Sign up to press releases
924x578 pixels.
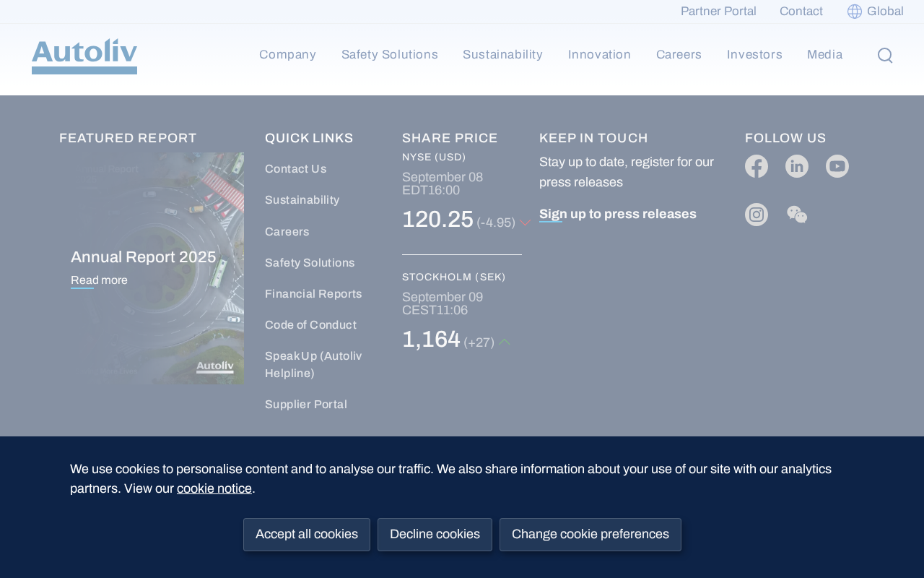click(x=618, y=214)
